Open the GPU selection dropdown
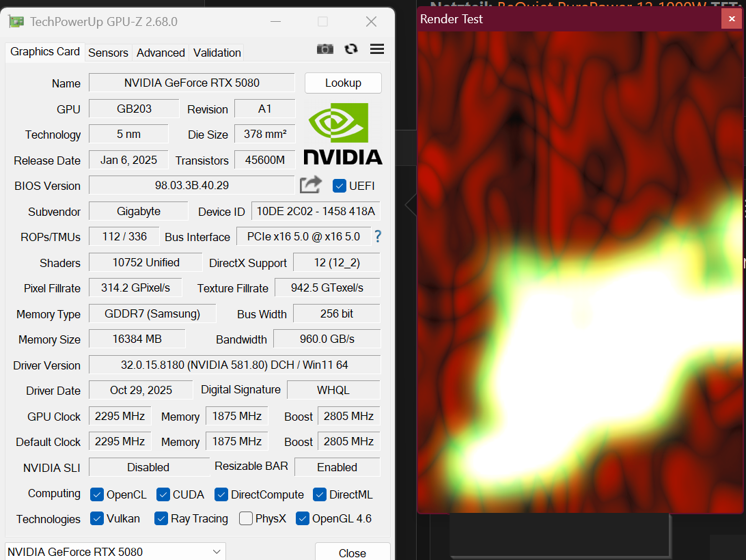 pos(115,552)
